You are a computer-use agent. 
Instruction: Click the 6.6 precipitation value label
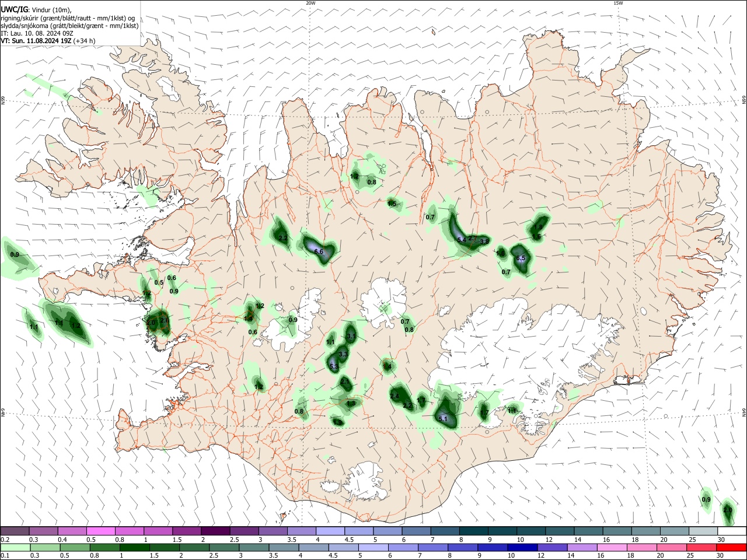click(319, 251)
